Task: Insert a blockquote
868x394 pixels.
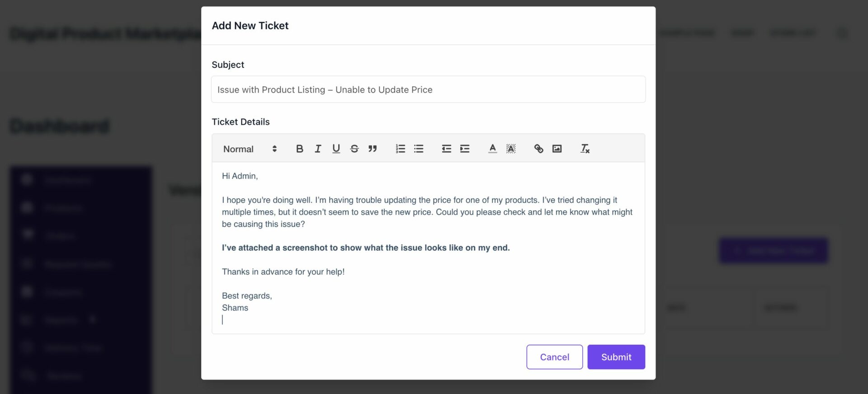Action: [373, 149]
